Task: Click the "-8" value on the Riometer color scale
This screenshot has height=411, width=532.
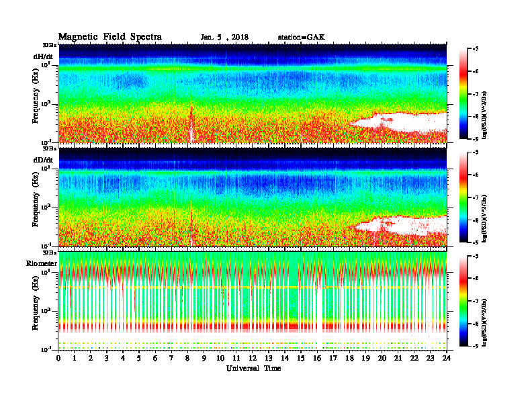Action: tap(475, 324)
